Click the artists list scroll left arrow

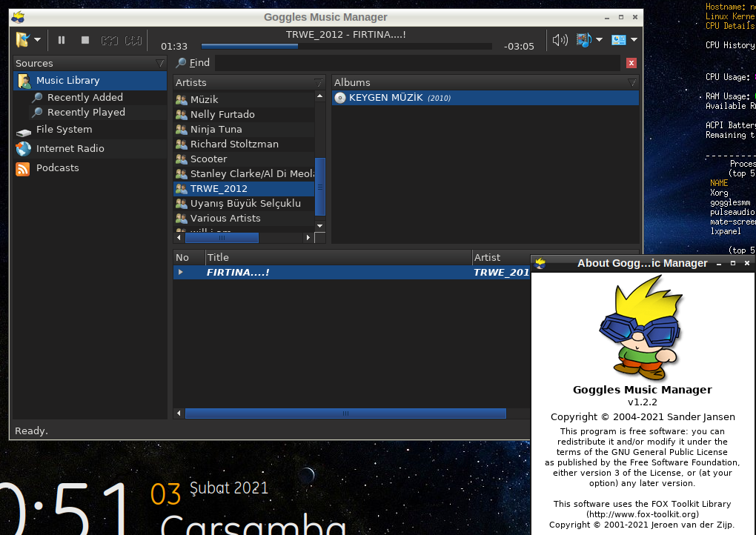click(179, 238)
